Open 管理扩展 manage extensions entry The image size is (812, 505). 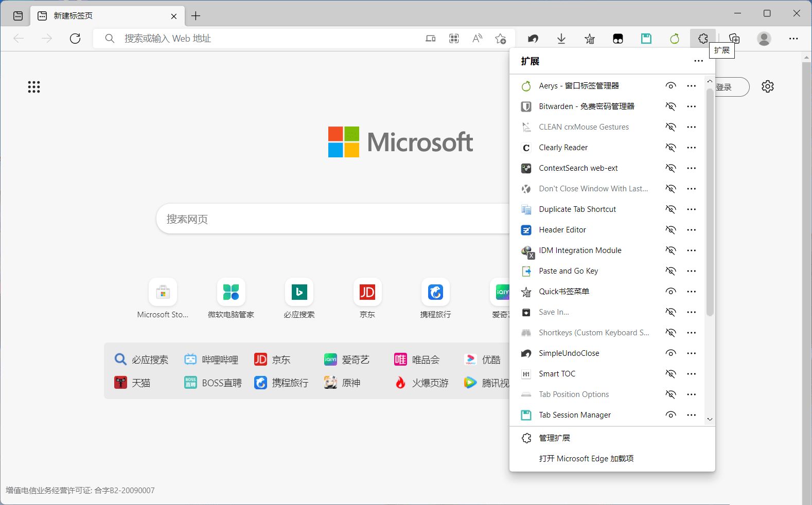tap(555, 438)
